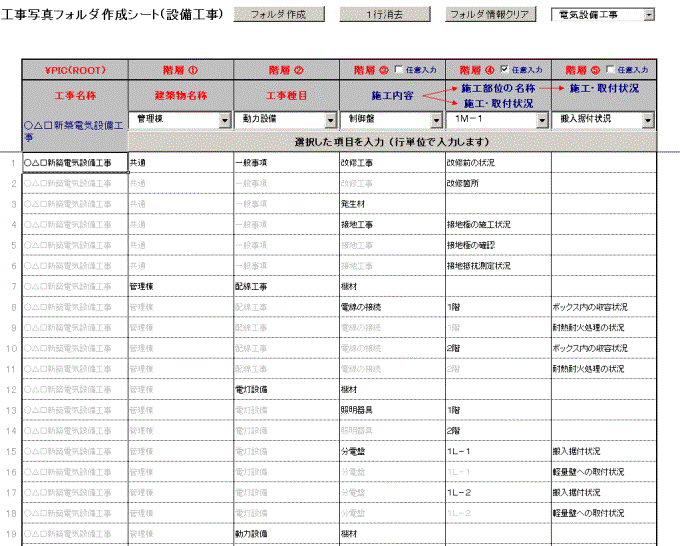Select the 配線工事 cell in row 7
The height and width of the screenshot is (546, 680).
point(286,287)
